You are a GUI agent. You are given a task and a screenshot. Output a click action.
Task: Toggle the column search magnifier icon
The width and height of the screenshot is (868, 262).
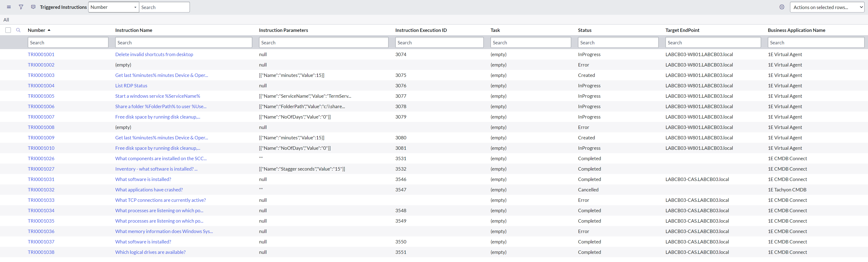point(19,30)
